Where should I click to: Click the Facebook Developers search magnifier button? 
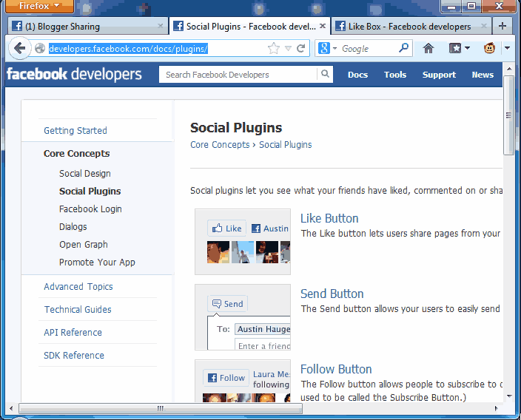point(325,74)
